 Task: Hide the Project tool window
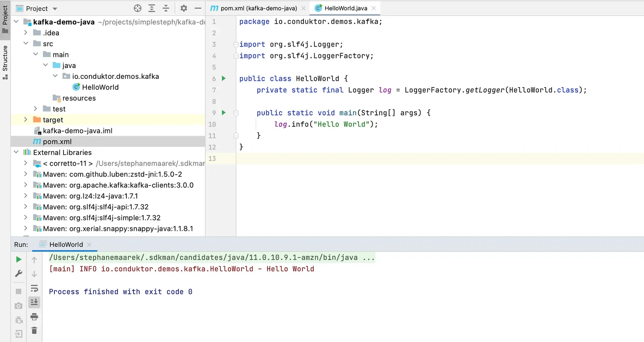coord(198,8)
